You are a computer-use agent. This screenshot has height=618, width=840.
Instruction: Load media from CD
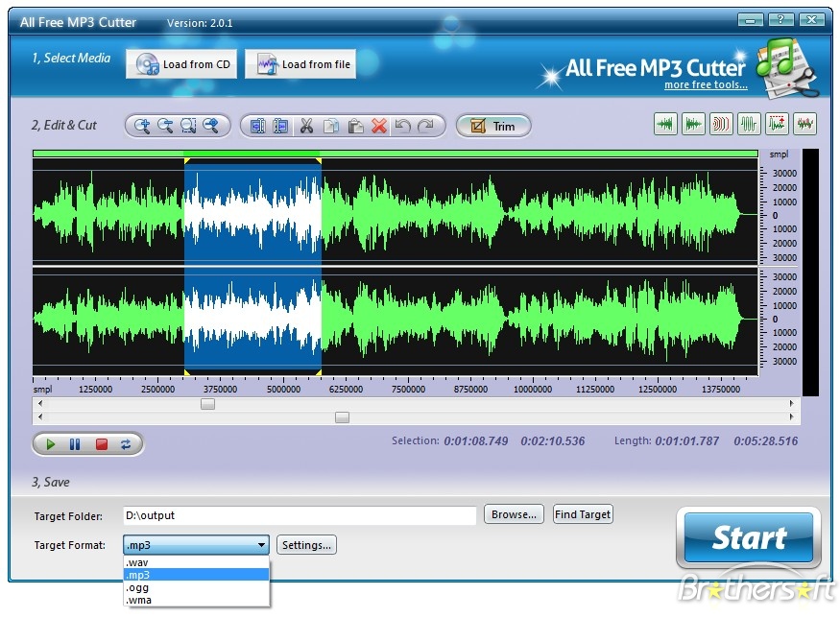(181, 64)
